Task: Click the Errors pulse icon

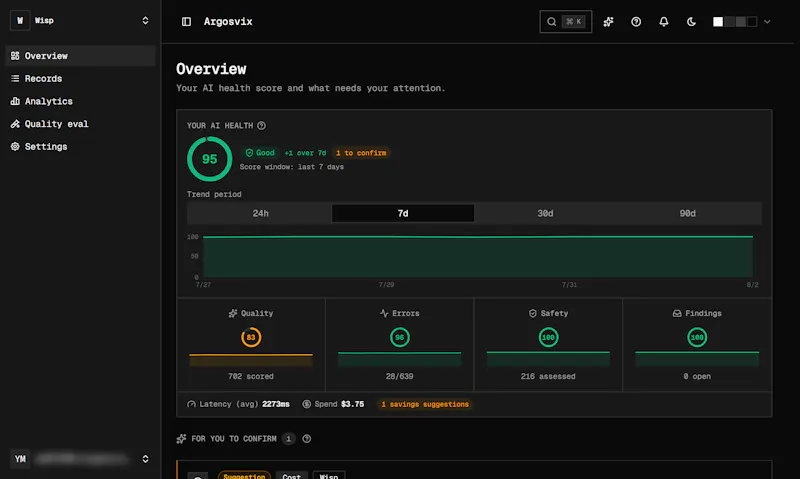Action: coord(384,313)
